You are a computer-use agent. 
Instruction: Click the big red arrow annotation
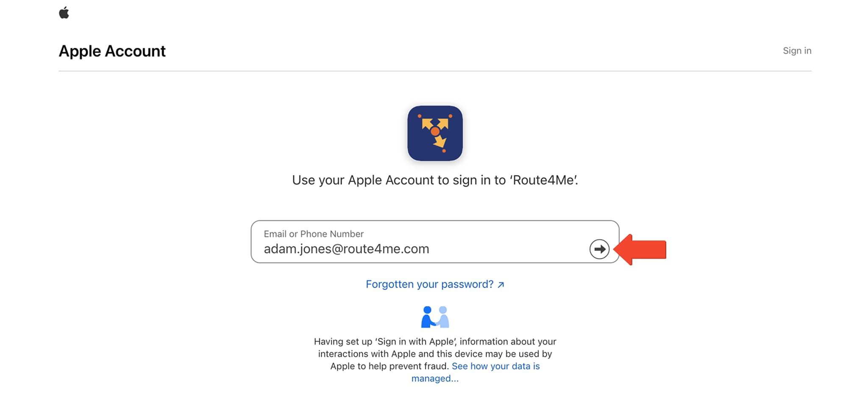(640, 250)
